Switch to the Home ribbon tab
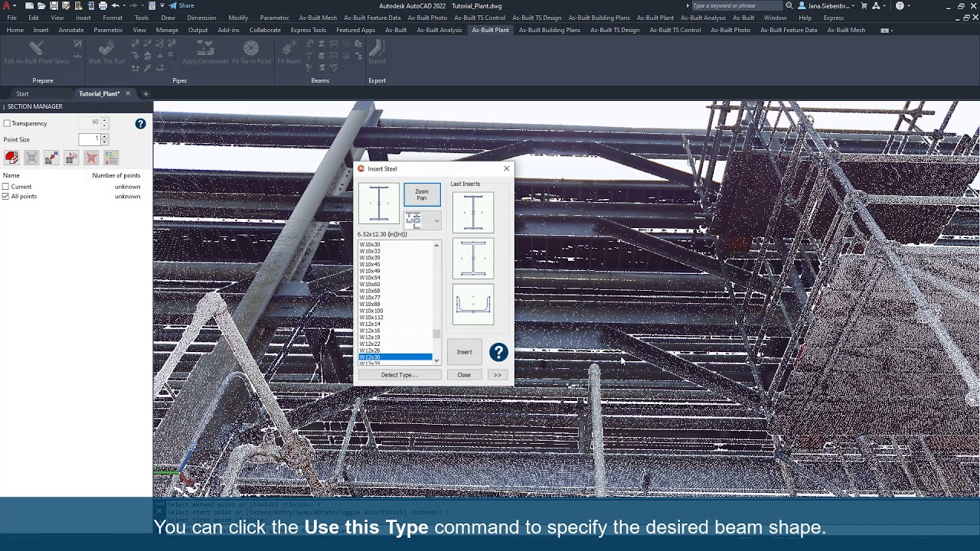The height and width of the screenshot is (551, 980). (15, 30)
